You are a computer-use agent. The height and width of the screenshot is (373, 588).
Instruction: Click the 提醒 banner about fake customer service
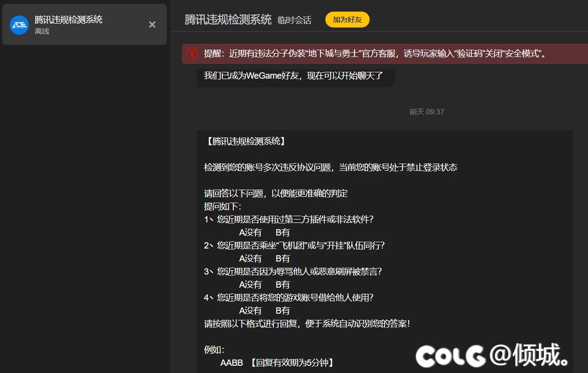point(385,54)
